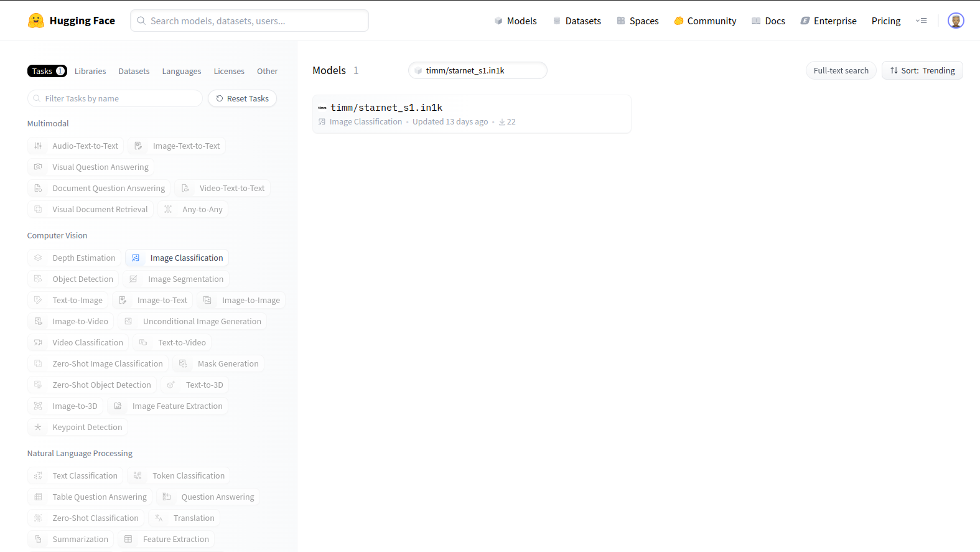Click the Depth Estimation icon

[x=38, y=258]
